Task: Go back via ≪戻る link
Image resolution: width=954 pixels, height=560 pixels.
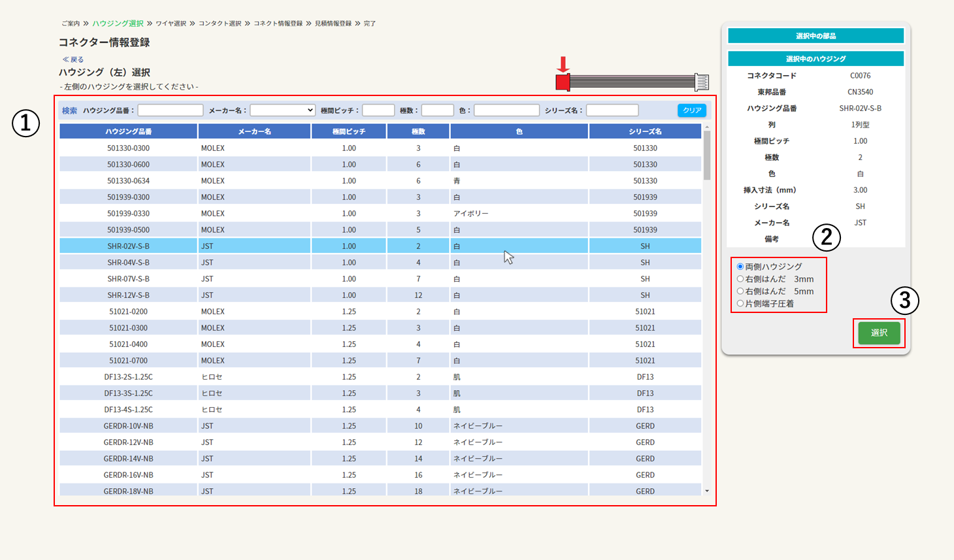Action: (73, 59)
